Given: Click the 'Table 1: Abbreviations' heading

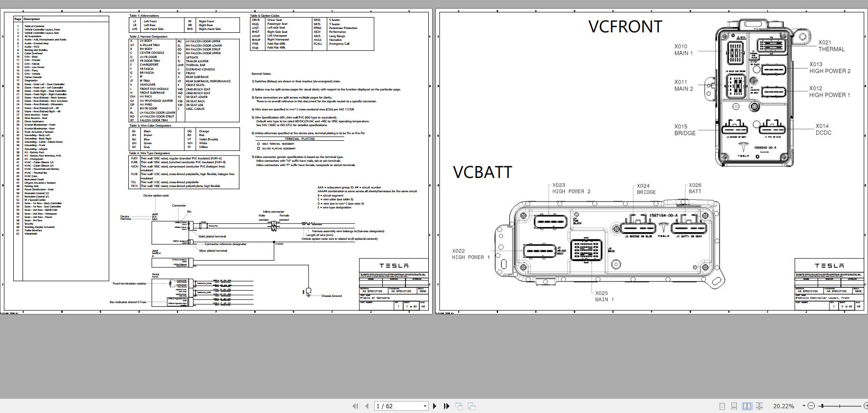Looking at the screenshot, I should 144,16.
